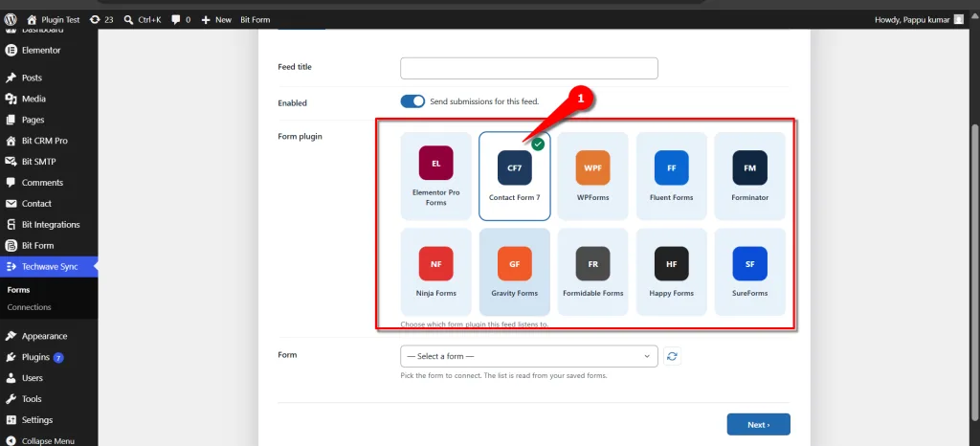Click the user avatar in admin bar

click(x=959, y=19)
